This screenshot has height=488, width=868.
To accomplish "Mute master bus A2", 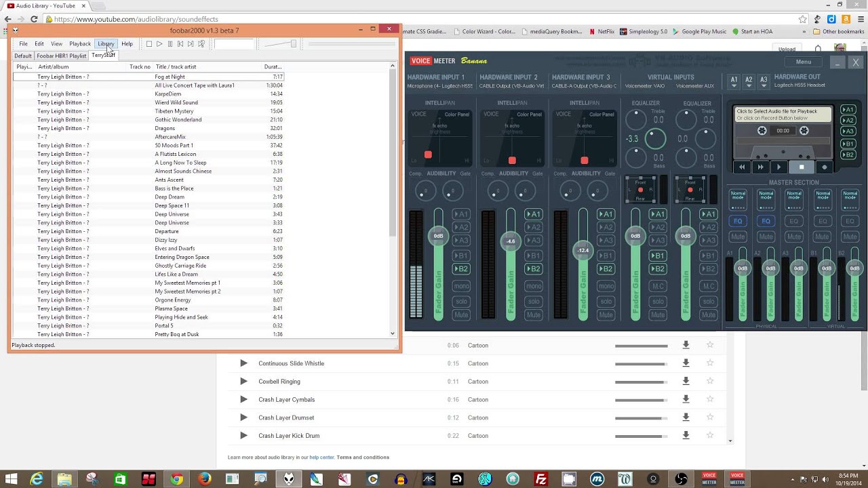I will click(x=766, y=237).
